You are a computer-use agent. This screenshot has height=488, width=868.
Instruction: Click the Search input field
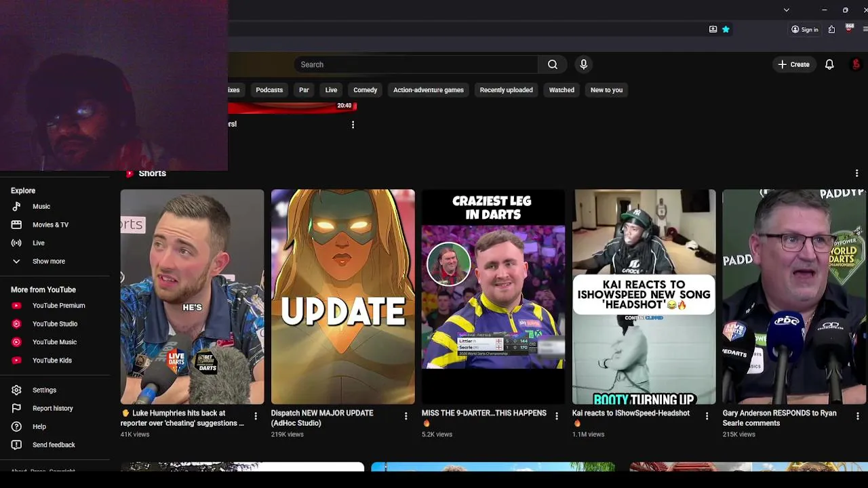point(416,64)
